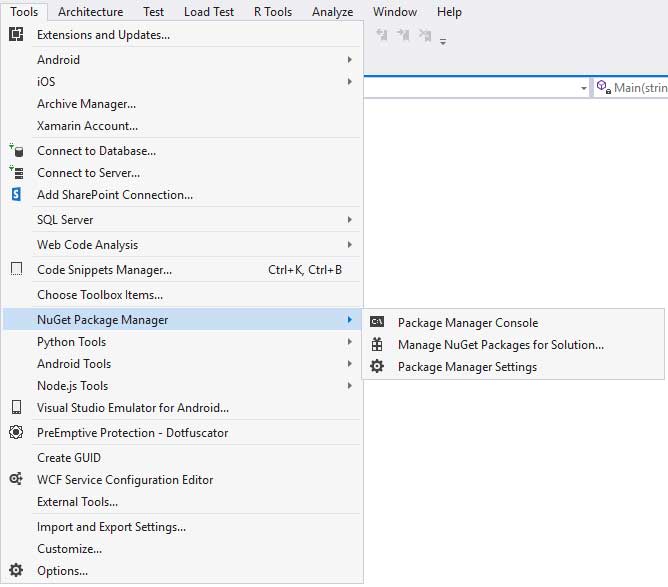Viewport: 668px width, 587px height.
Task: Expand the Android submenu arrow
Action: pos(349,60)
